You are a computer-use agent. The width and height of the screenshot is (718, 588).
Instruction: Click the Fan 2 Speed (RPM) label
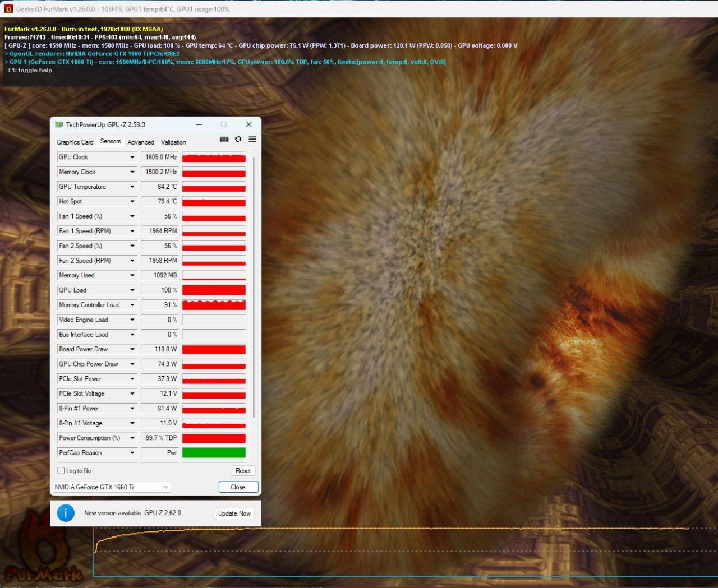tap(85, 261)
